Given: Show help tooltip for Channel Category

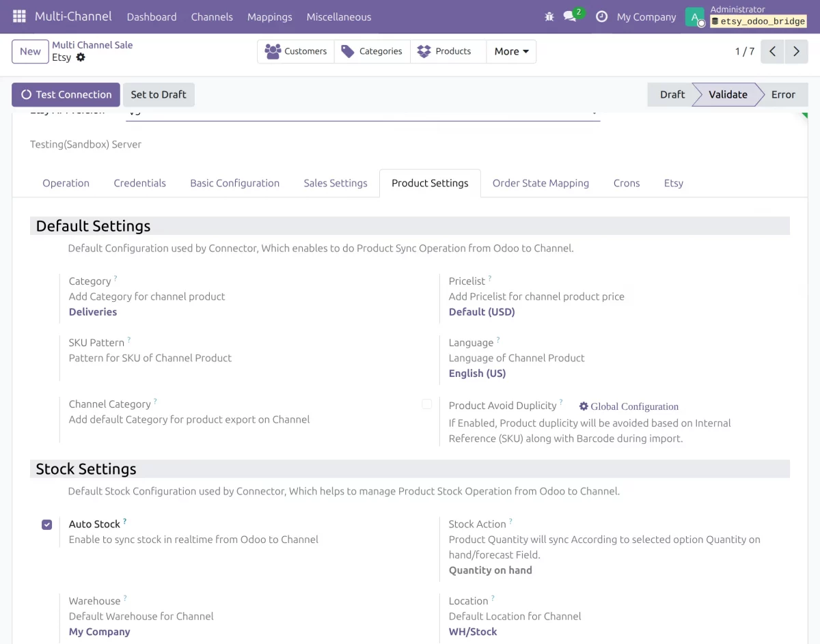Looking at the screenshot, I should point(155,402).
